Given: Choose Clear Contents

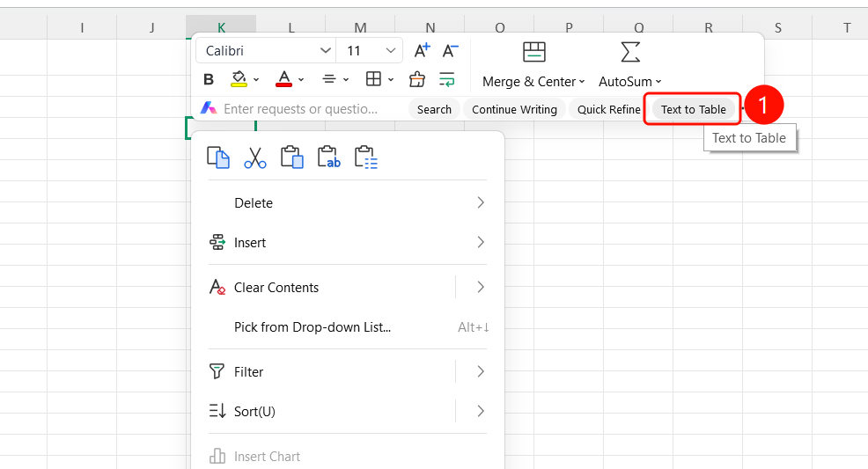Looking at the screenshot, I should pyautogui.click(x=276, y=287).
